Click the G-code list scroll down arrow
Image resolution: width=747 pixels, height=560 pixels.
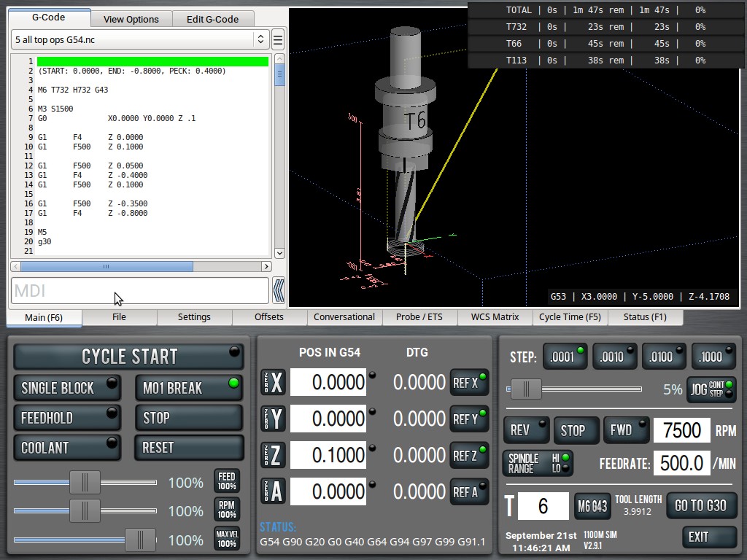pyautogui.click(x=279, y=253)
